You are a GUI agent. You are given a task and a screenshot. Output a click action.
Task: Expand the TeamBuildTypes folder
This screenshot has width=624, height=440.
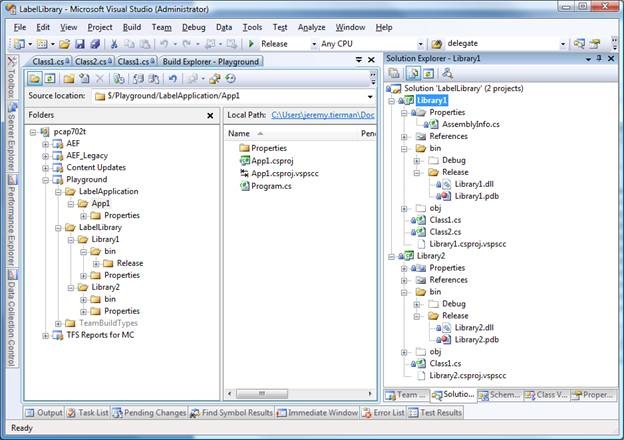(58, 323)
